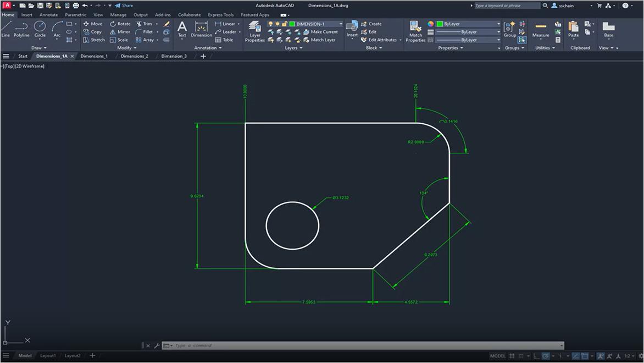Screen dimensions: 644x363
Task: Open the DIMENSION-1 layer dropdown
Action: (340, 24)
